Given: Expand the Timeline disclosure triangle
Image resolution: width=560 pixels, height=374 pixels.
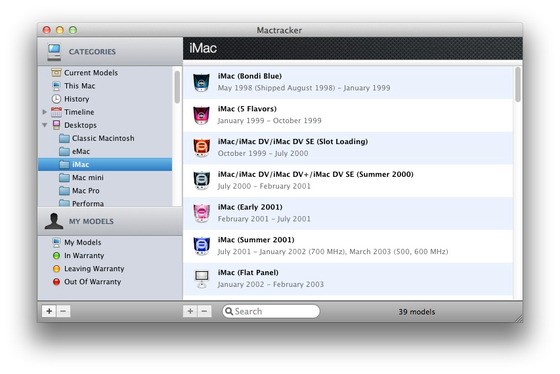Looking at the screenshot, I should pos(45,112).
